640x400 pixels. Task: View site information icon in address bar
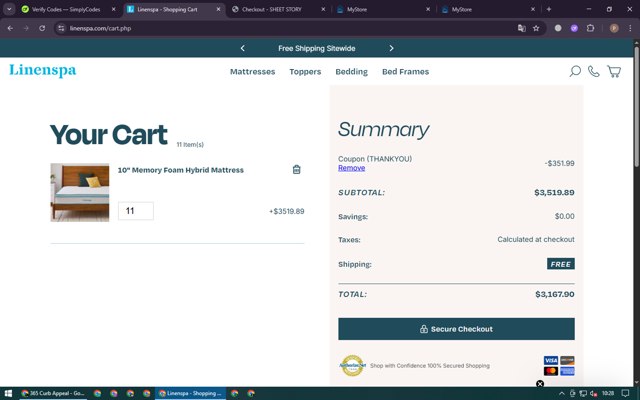point(61,28)
